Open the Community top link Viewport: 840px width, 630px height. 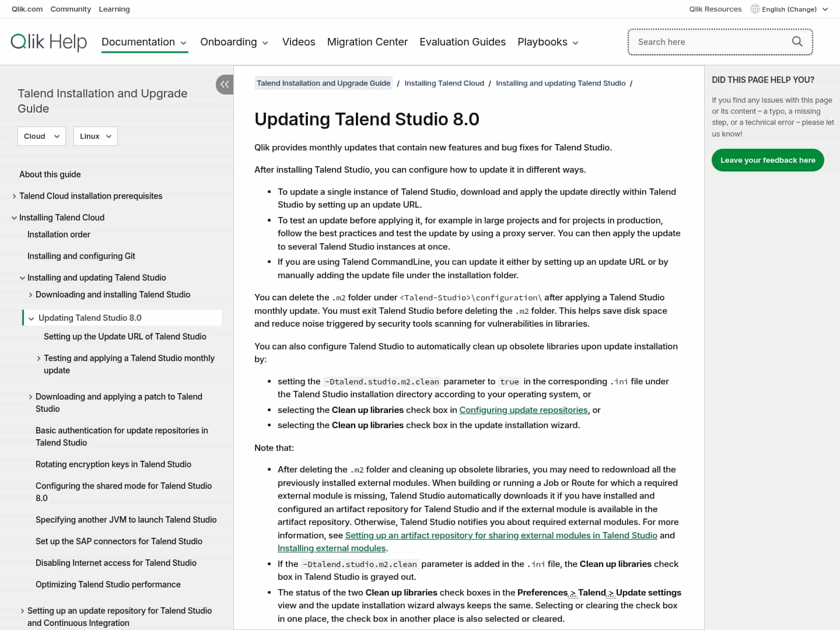71,9
